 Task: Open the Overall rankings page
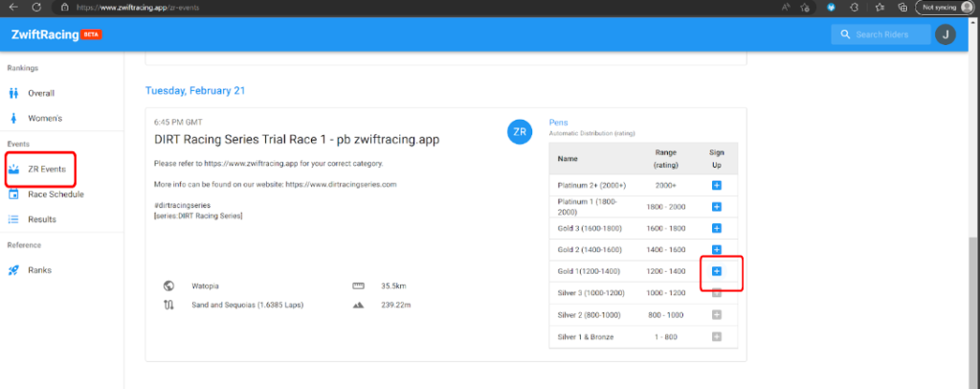41,93
